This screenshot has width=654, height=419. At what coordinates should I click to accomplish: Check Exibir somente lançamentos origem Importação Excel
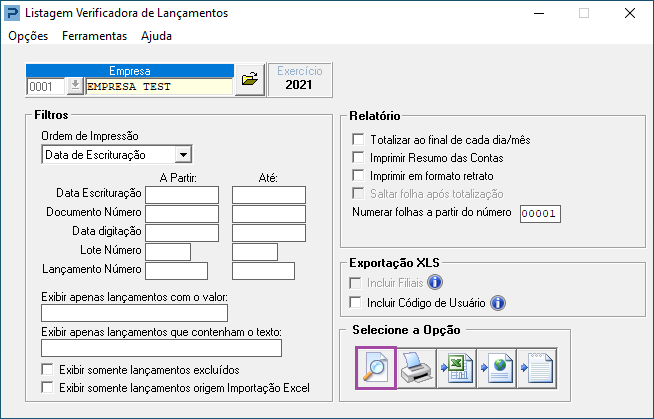(47, 387)
